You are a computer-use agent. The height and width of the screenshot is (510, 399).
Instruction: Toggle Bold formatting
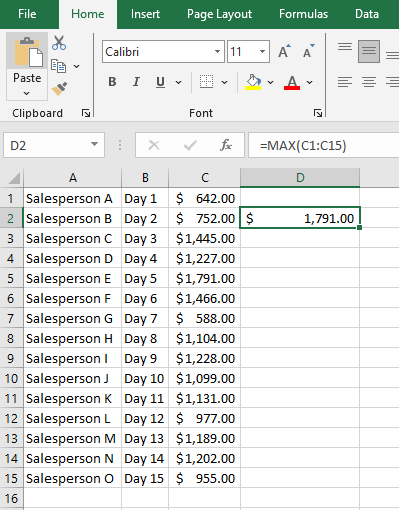112,82
